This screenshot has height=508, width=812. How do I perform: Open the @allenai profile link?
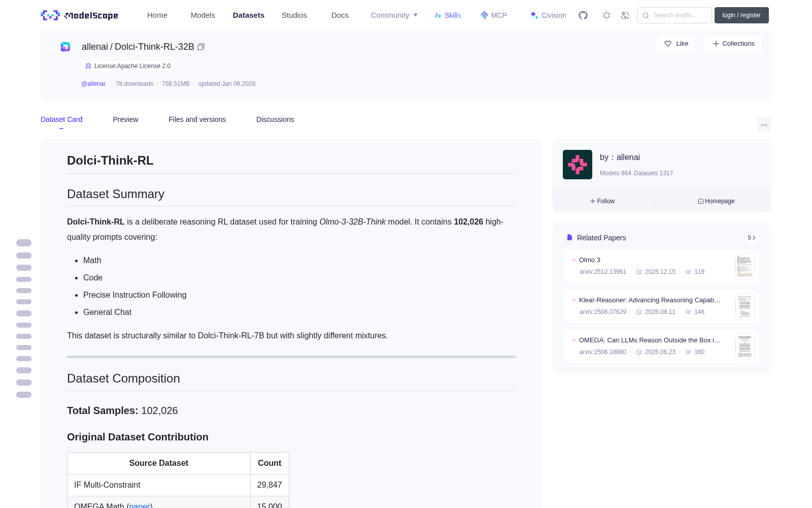pyautogui.click(x=93, y=84)
